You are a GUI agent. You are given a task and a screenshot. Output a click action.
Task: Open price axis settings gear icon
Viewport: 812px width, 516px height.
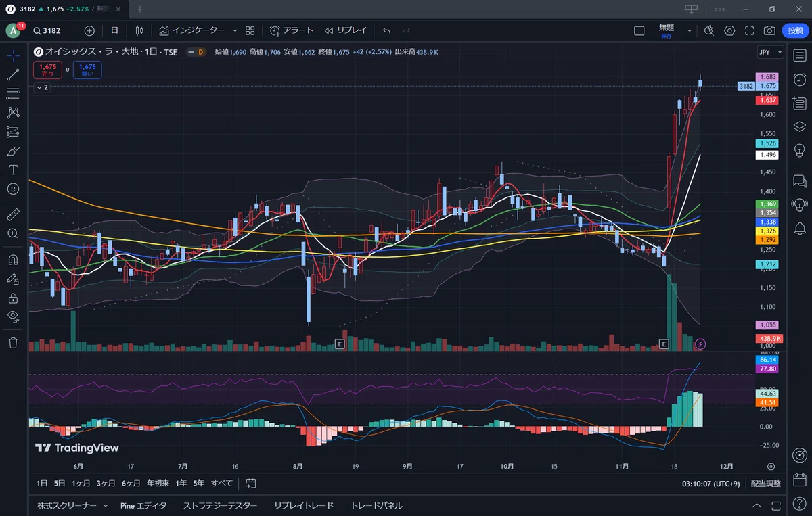click(771, 467)
